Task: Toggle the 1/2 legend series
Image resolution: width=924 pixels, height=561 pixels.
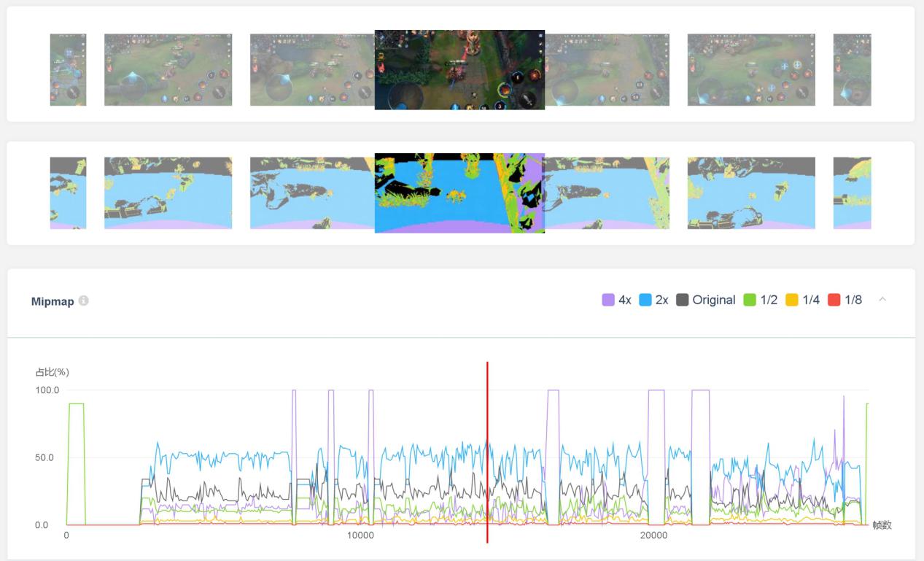Action: tap(760, 300)
